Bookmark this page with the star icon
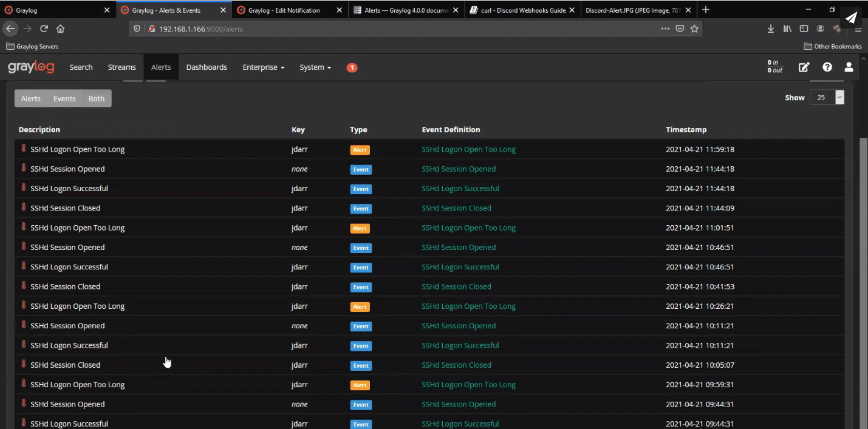This screenshot has height=429, width=868. coord(694,29)
